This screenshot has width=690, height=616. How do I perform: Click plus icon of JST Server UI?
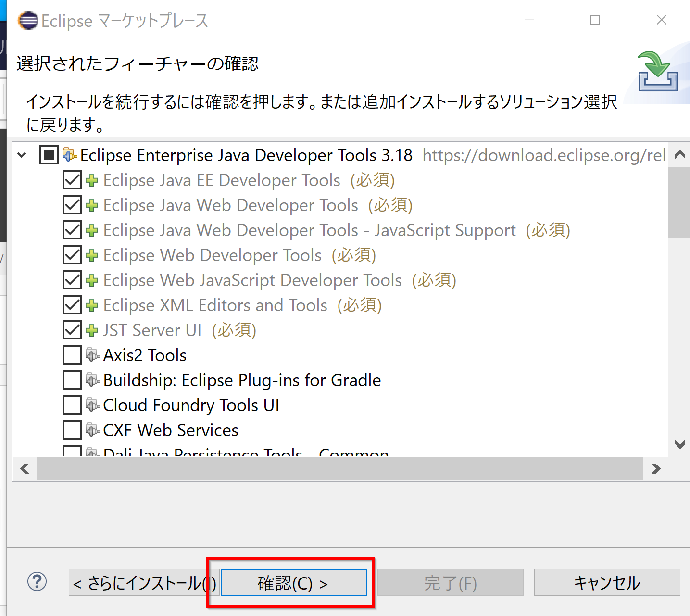point(92,330)
